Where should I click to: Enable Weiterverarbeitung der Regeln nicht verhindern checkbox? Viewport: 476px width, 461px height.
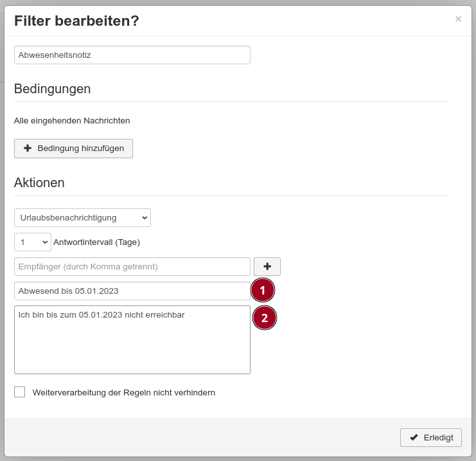tap(19, 392)
